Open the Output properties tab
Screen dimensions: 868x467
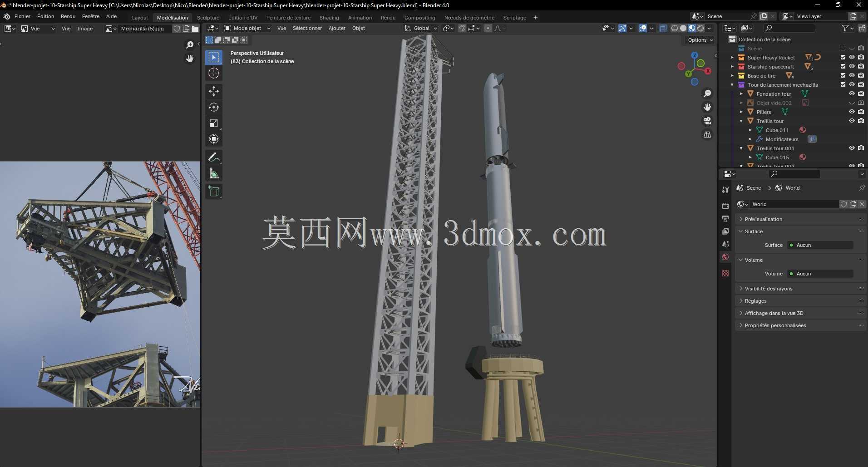(x=725, y=218)
